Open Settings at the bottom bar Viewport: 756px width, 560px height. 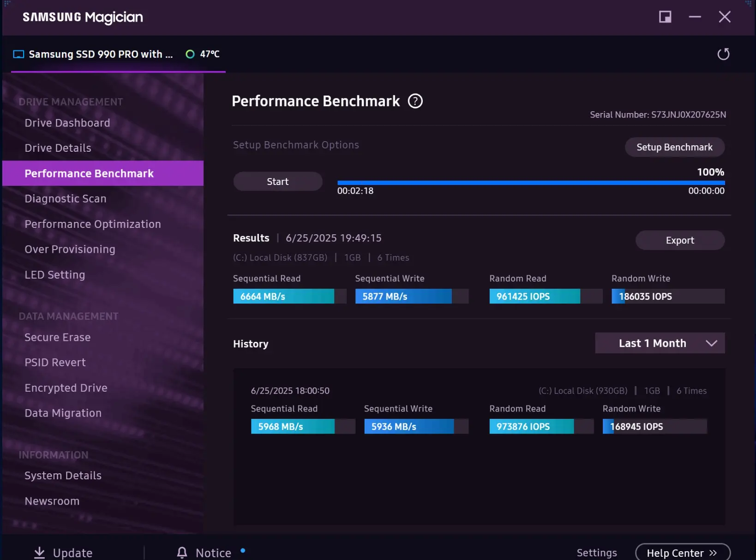597,553
